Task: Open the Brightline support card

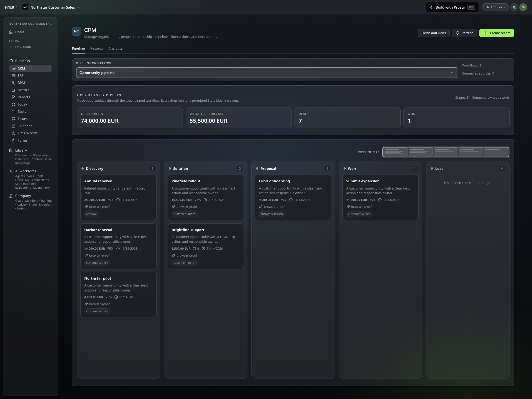Action: click(206, 246)
